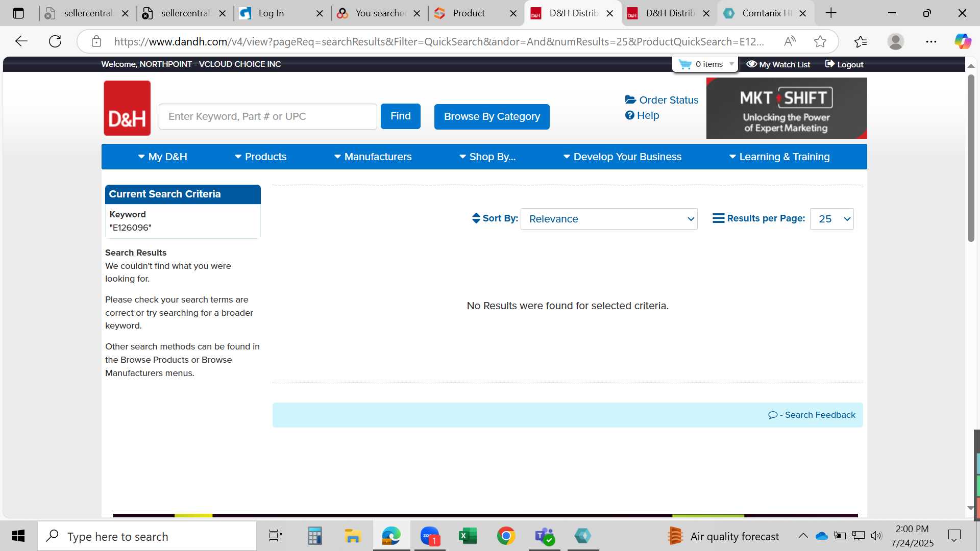The image size is (980, 551).
Task: Focus the keyword search input field
Action: [268, 117]
